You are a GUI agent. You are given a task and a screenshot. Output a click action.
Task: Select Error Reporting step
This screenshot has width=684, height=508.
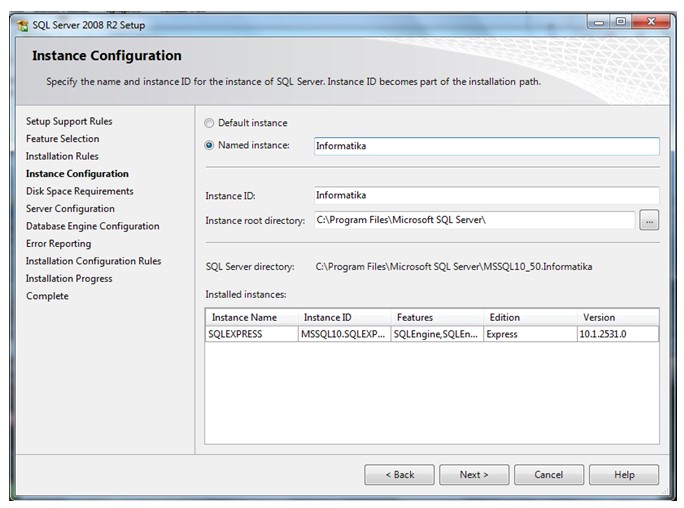[58, 243]
